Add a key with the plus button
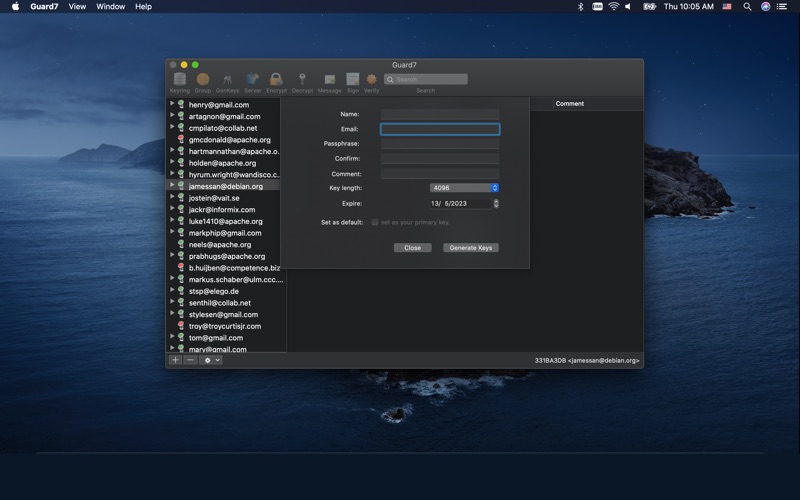 [x=175, y=360]
